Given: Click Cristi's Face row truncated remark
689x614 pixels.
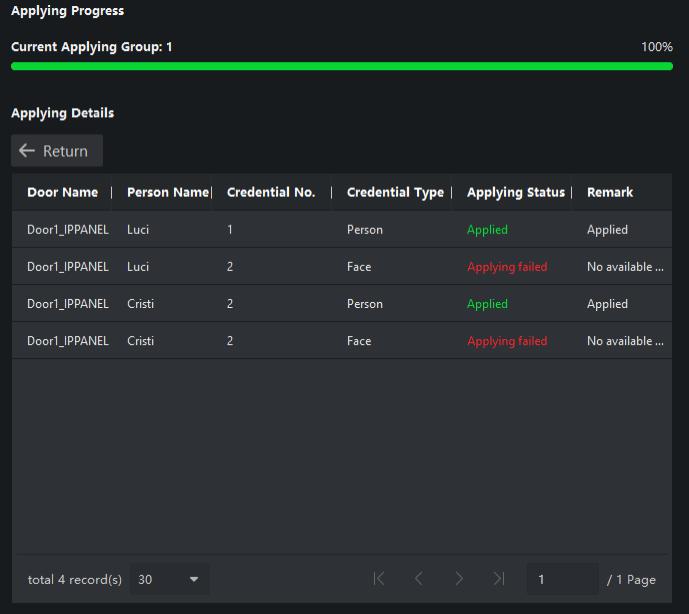Looking at the screenshot, I should (625, 341).
